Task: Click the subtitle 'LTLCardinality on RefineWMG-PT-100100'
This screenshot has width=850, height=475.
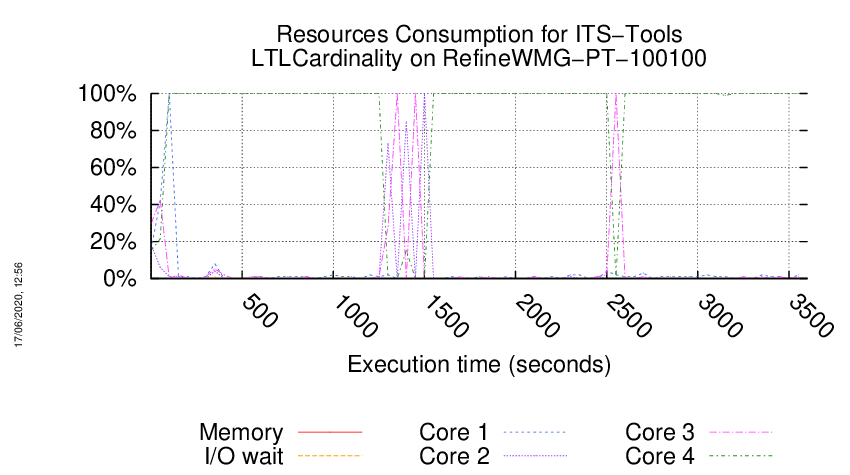Action: [x=479, y=58]
